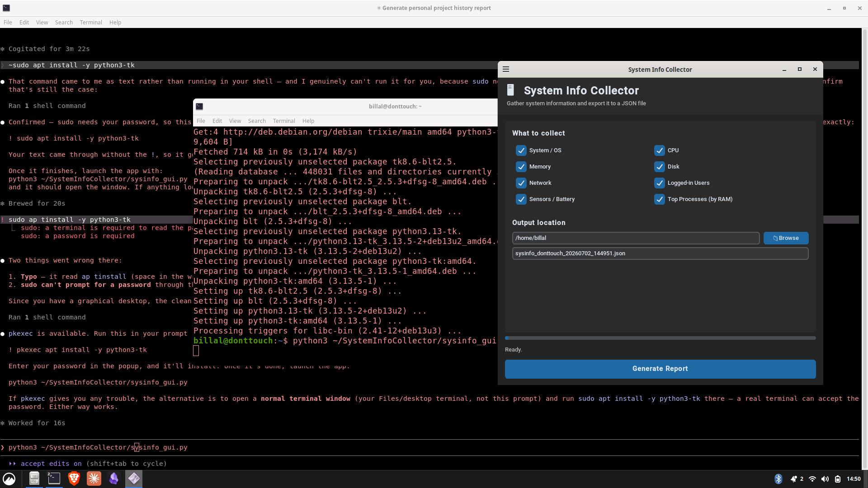The height and width of the screenshot is (488, 868).
Task: Click the /home/billal output path field
Action: point(636,238)
